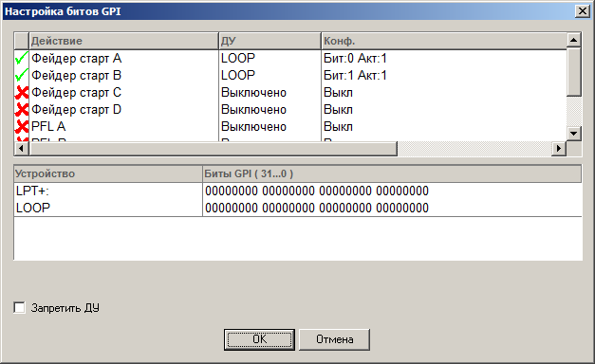Select the PFL A row label
Screen dimensions: 595x364
coord(48,127)
